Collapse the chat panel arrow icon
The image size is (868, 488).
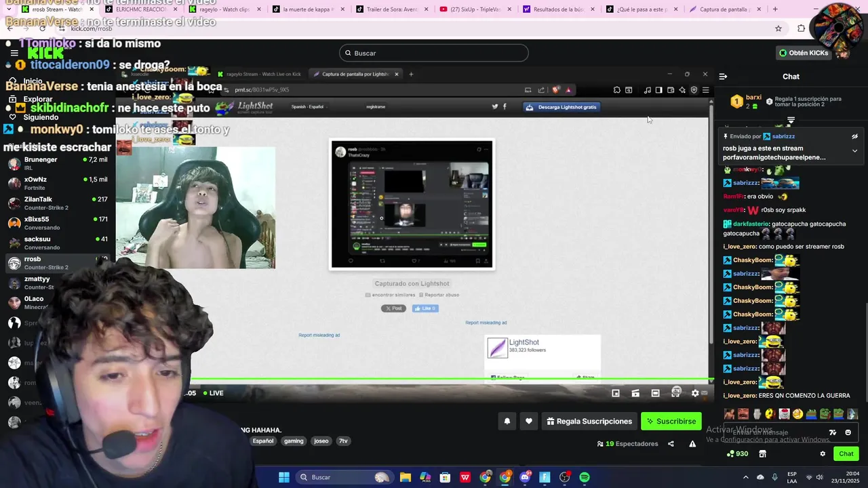[723, 77]
